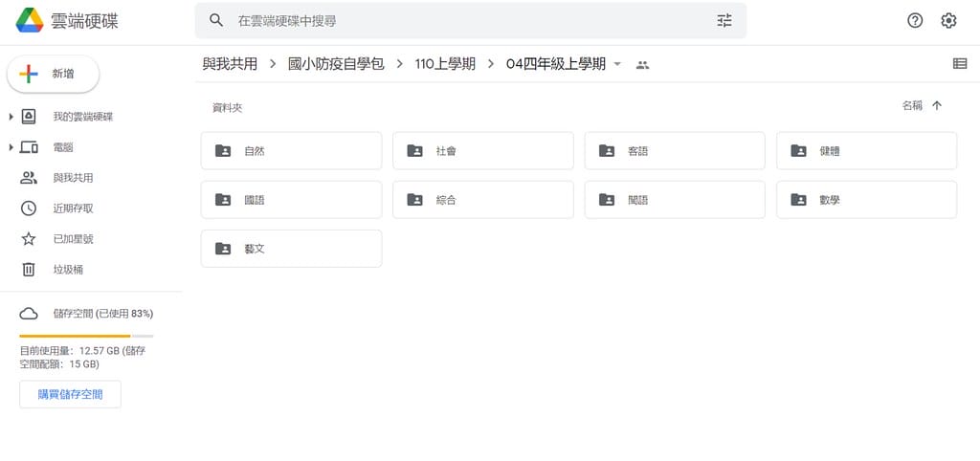Screen dimensions: 980x461
Task: Click the folder icon of 綜合
Action: [x=415, y=200]
